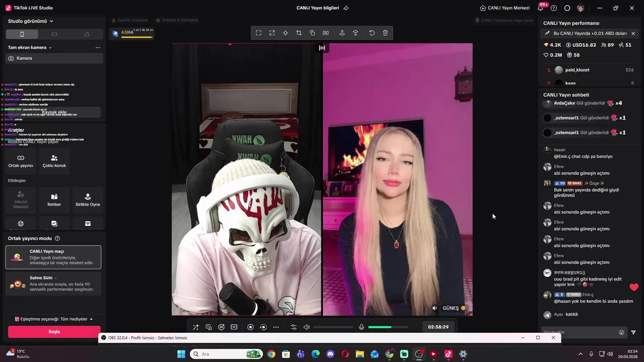Open the help question mark icon

coord(554,8)
